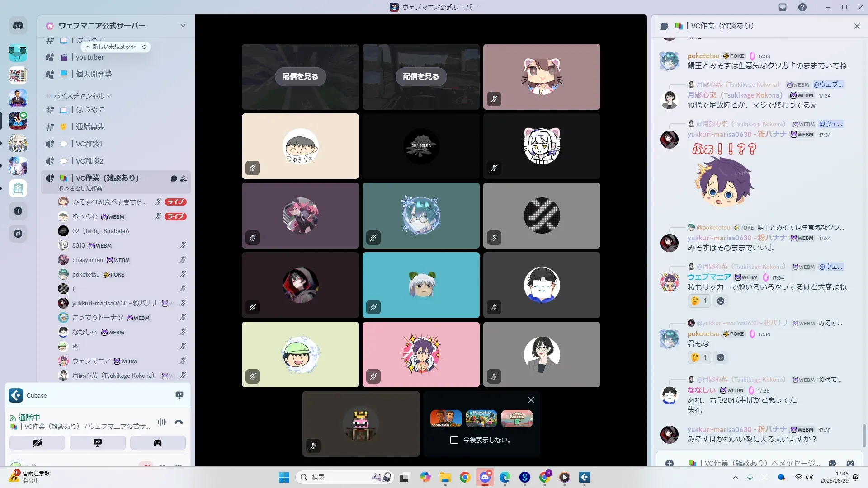Add a server with plus icon

[x=18, y=211]
